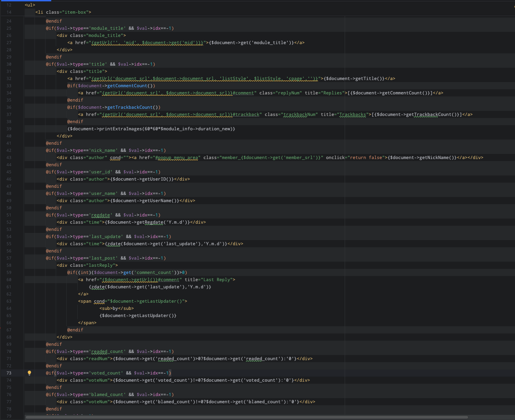This screenshot has height=420, width=515.
Task: Click 'last_post' in the condition on line 57
Action: pos(103,258)
